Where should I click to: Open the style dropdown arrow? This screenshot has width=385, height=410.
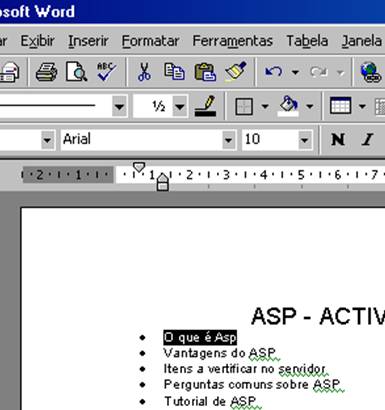47,140
